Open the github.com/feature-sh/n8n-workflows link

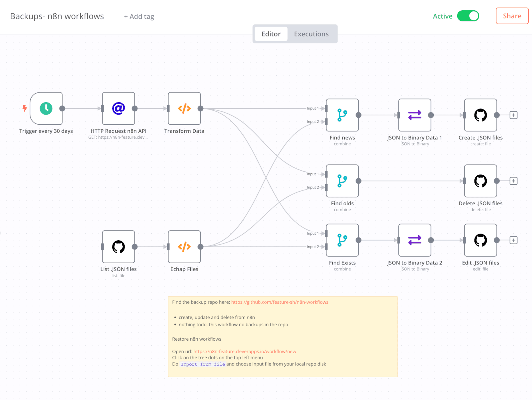pyautogui.click(x=279, y=302)
